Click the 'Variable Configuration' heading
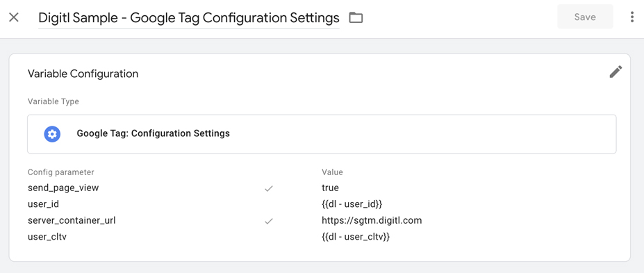Screen dimensions: 644x273 83,74
